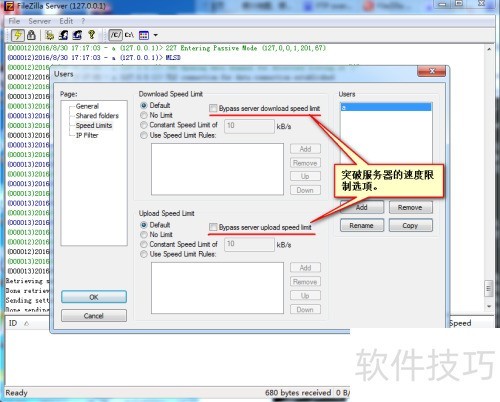This screenshot has height=402, width=500.
Task: Click the Rename user button
Action: coord(362,225)
